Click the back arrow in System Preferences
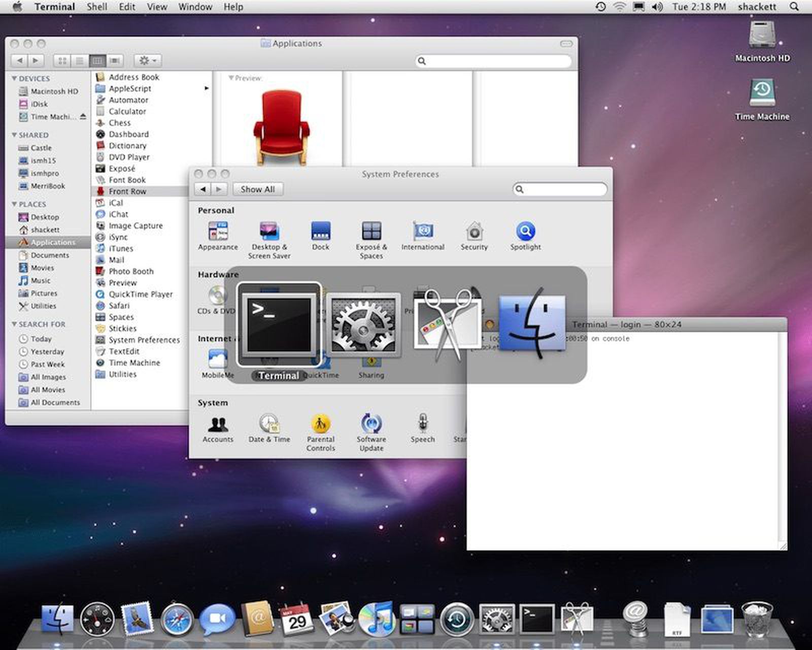This screenshot has width=812, height=650. 202,189
